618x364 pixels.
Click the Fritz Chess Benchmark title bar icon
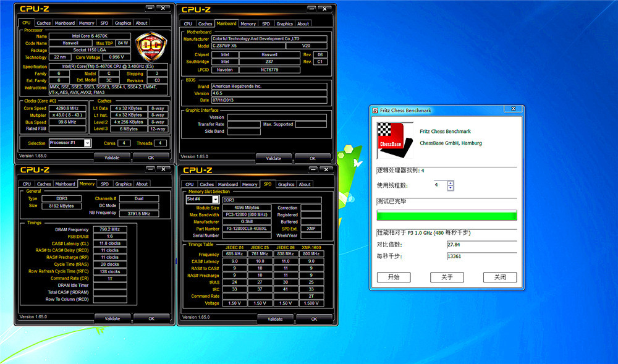pos(374,110)
